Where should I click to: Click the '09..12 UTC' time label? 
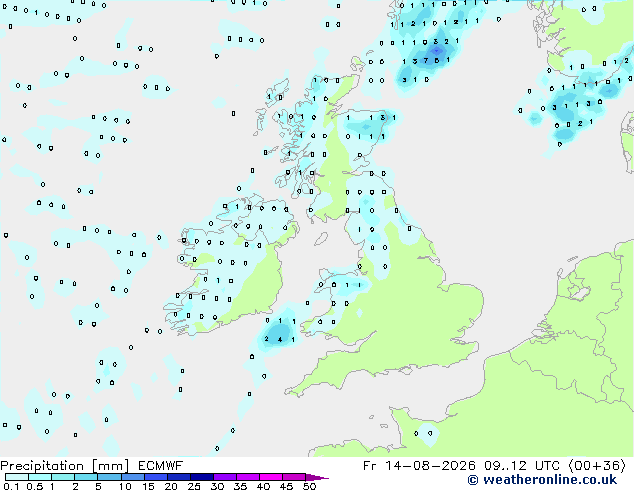point(522,466)
